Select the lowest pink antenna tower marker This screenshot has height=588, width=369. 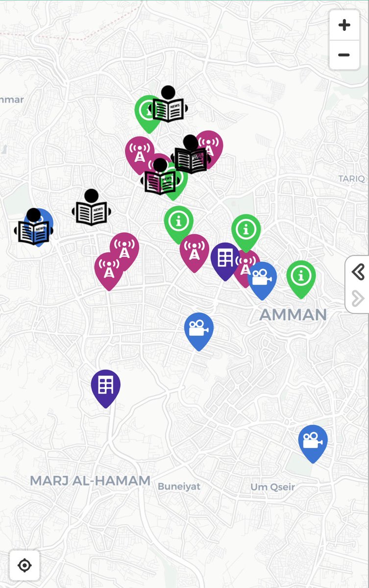(109, 271)
